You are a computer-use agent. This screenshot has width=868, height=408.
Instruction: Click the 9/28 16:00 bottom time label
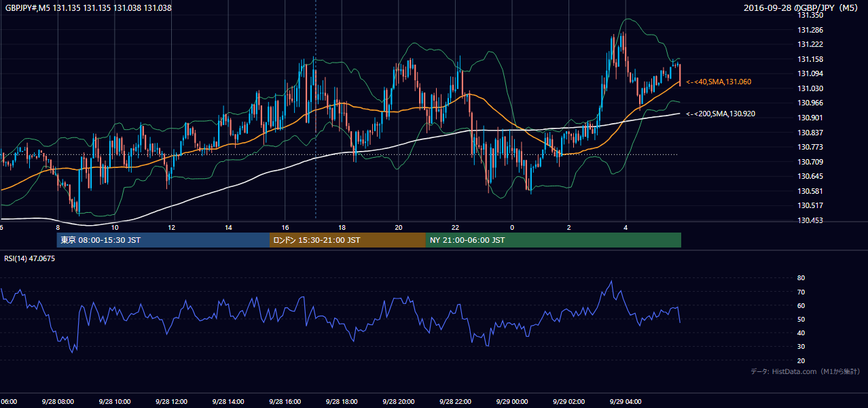click(285, 402)
